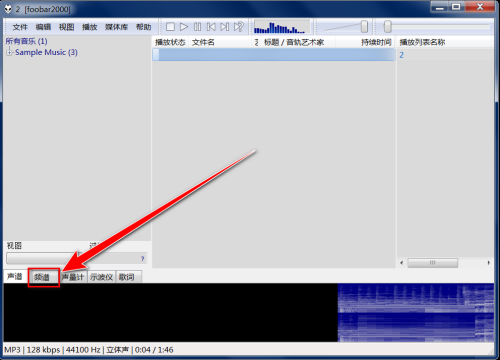500x360 pixels.
Task: Sort by 标题 / 音轨艺术家 column header
Action: tap(297, 42)
